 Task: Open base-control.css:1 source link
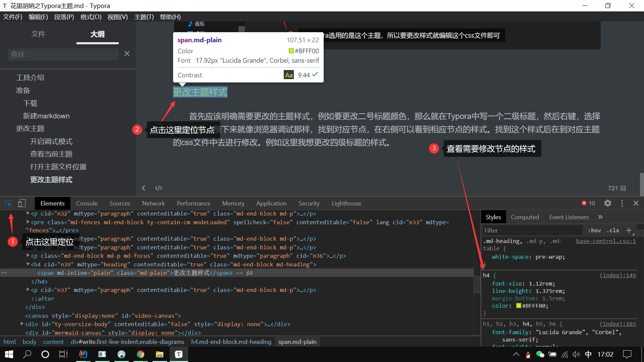click(606, 241)
